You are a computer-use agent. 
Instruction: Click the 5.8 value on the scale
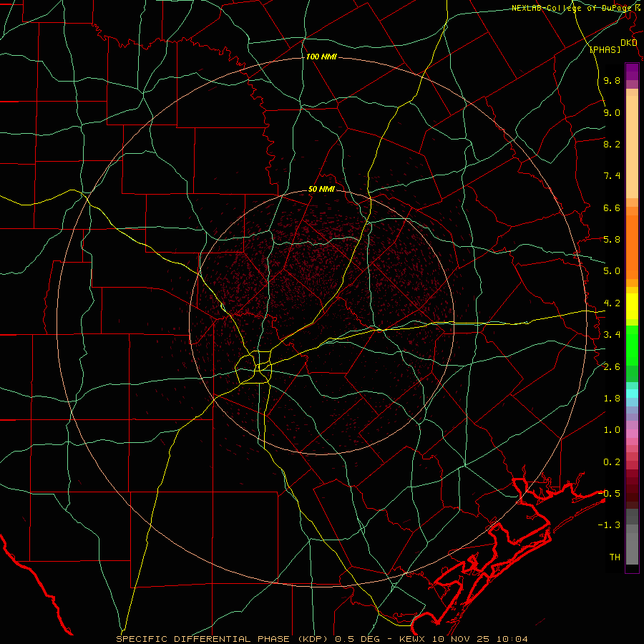point(612,240)
